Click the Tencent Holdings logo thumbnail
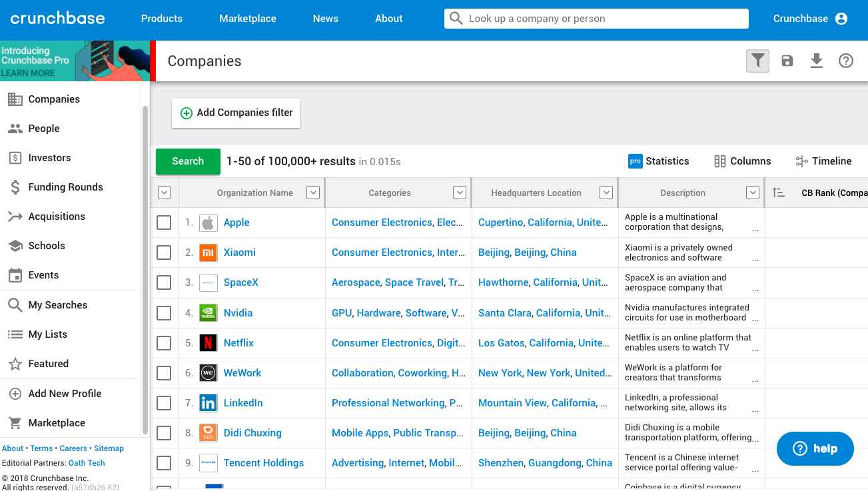This screenshot has width=868, height=491. click(x=209, y=463)
